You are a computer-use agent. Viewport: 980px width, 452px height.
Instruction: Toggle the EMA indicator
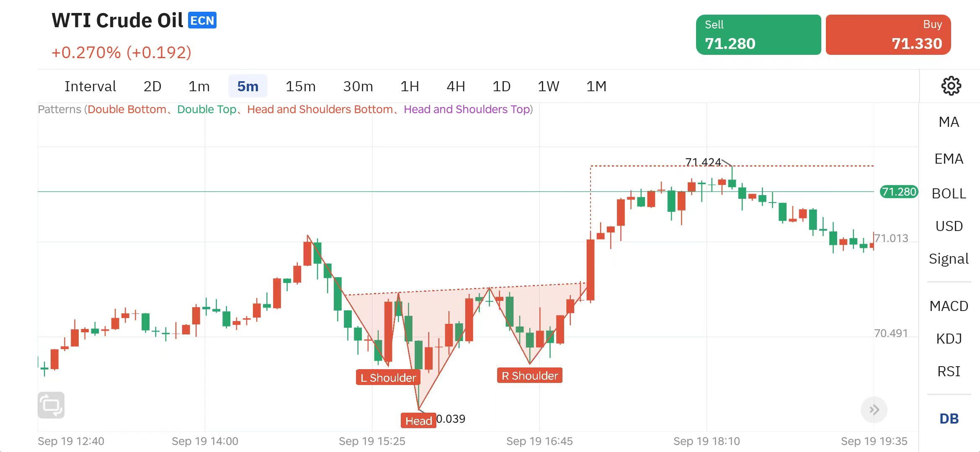(949, 159)
